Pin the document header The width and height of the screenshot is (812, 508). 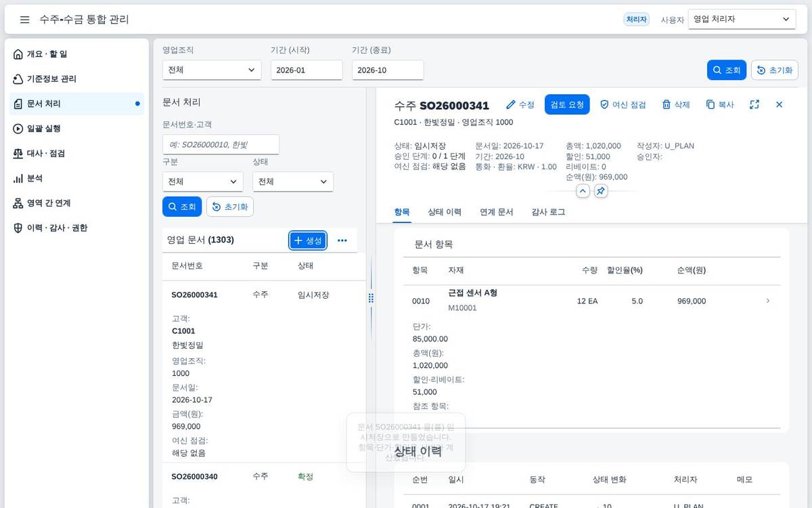coord(601,191)
